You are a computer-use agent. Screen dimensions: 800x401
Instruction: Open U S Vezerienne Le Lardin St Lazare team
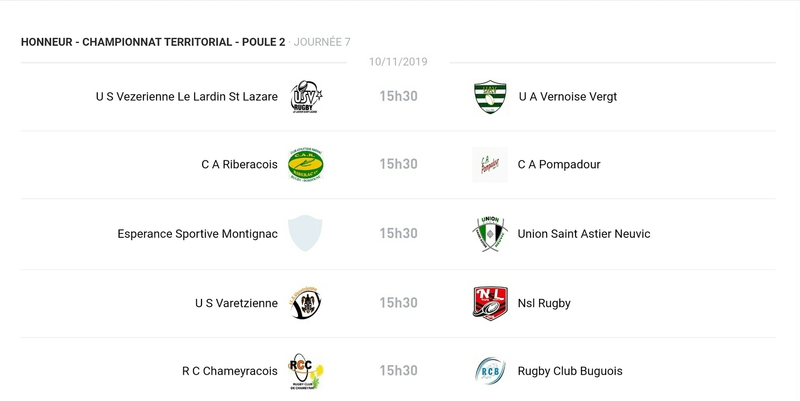pos(187,97)
